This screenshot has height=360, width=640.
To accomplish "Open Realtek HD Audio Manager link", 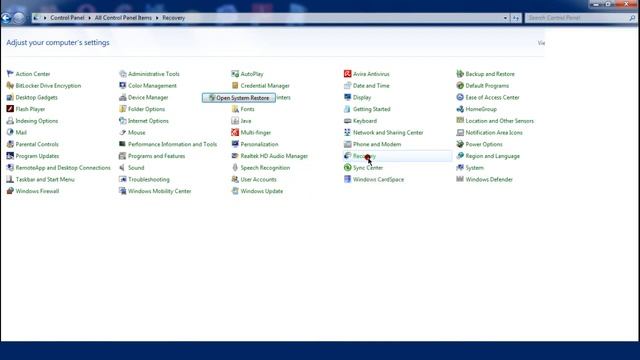I will (x=274, y=156).
